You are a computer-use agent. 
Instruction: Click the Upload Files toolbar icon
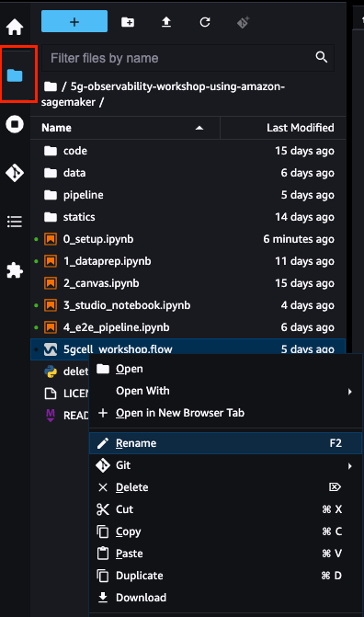pyautogui.click(x=166, y=22)
